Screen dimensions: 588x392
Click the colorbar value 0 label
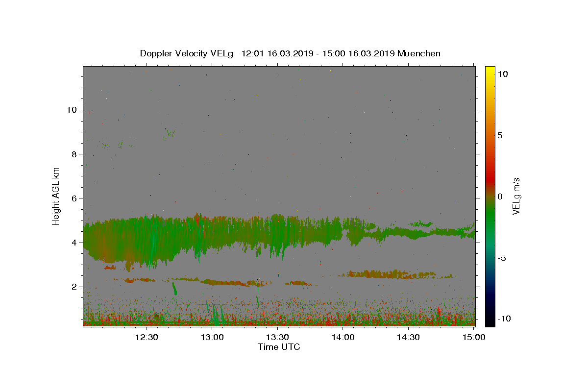(500, 196)
